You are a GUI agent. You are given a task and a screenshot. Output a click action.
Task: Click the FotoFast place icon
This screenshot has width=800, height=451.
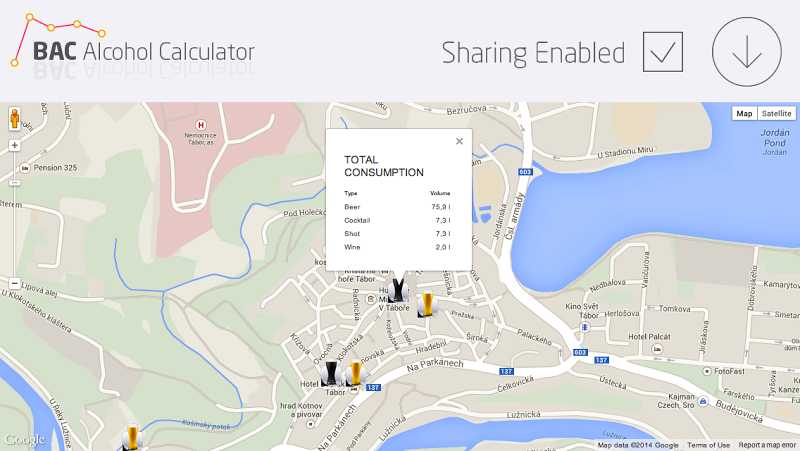pos(707,371)
